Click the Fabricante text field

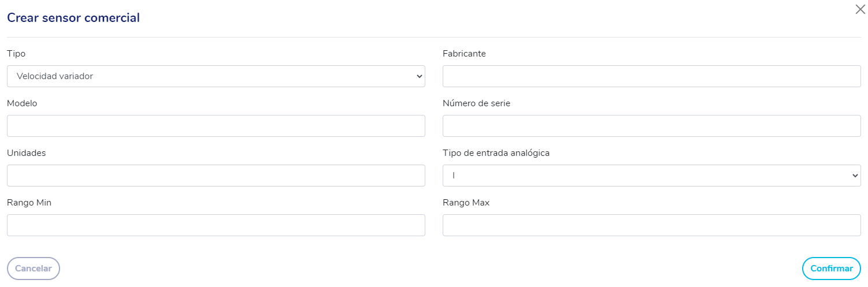click(651, 76)
